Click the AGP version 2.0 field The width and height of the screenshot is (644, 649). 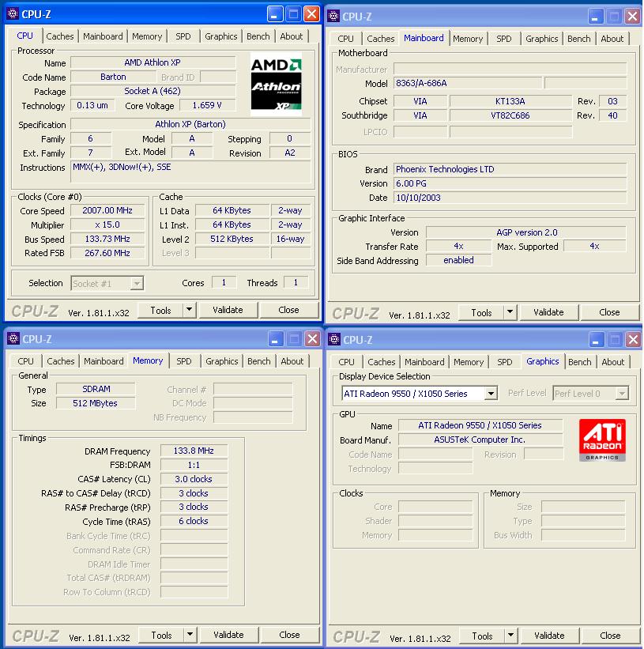click(526, 232)
